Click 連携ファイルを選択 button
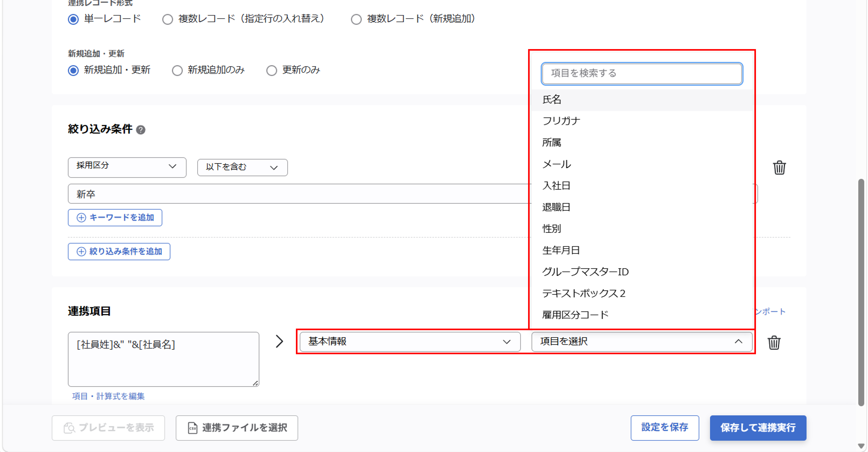 point(237,428)
